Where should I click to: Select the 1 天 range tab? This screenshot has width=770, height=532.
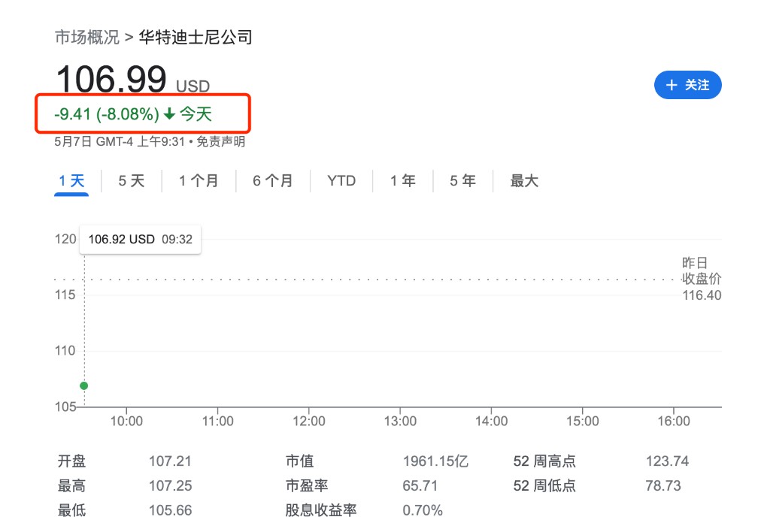tap(71, 181)
